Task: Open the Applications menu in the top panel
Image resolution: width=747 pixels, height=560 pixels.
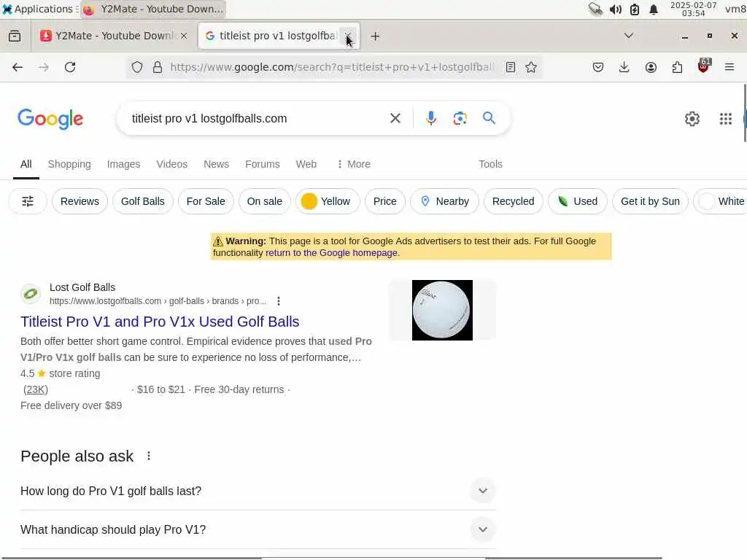Action: 39,9
